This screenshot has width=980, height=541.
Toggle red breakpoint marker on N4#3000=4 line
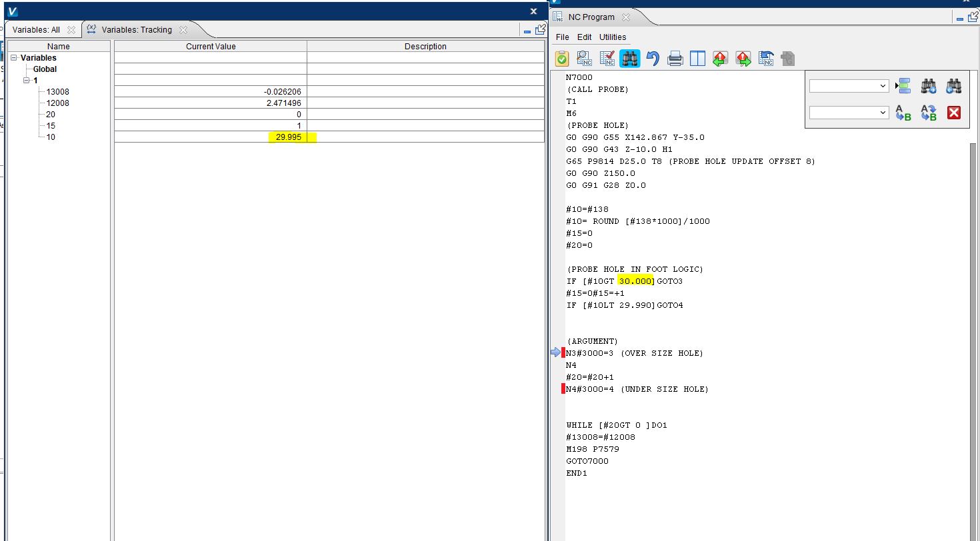click(563, 389)
